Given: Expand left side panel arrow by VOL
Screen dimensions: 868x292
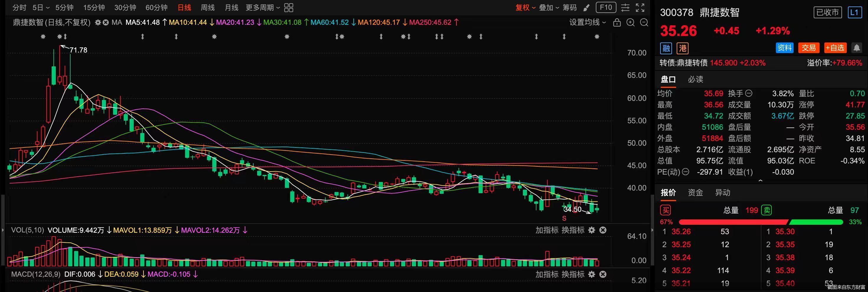Looking at the screenshot, I should coord(3,230).
